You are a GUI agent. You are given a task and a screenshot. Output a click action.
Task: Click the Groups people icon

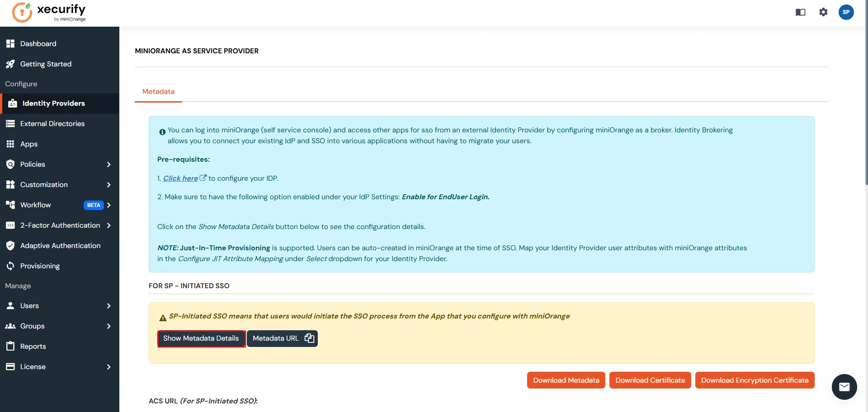coord(10,326)
